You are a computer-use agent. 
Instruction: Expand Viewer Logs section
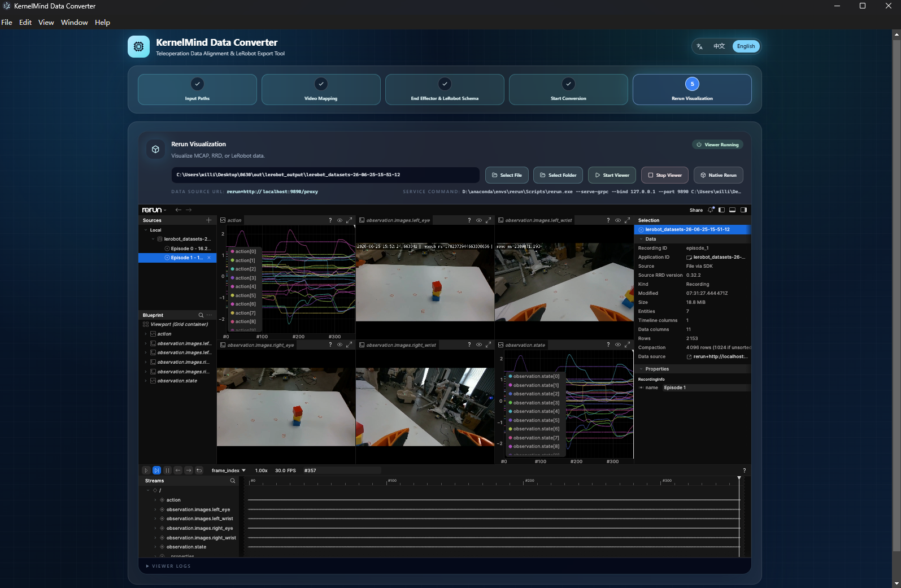168,566
